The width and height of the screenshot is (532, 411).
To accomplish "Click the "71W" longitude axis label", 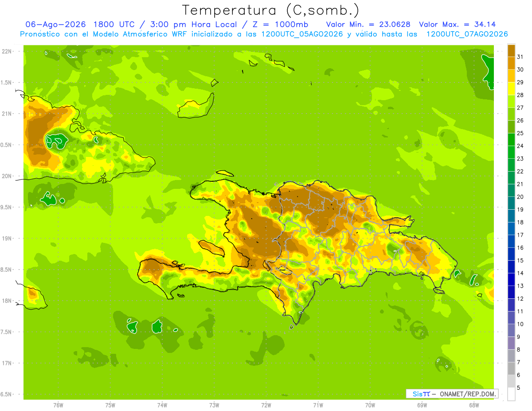I will pyautogui.click(x=318, y=405).
